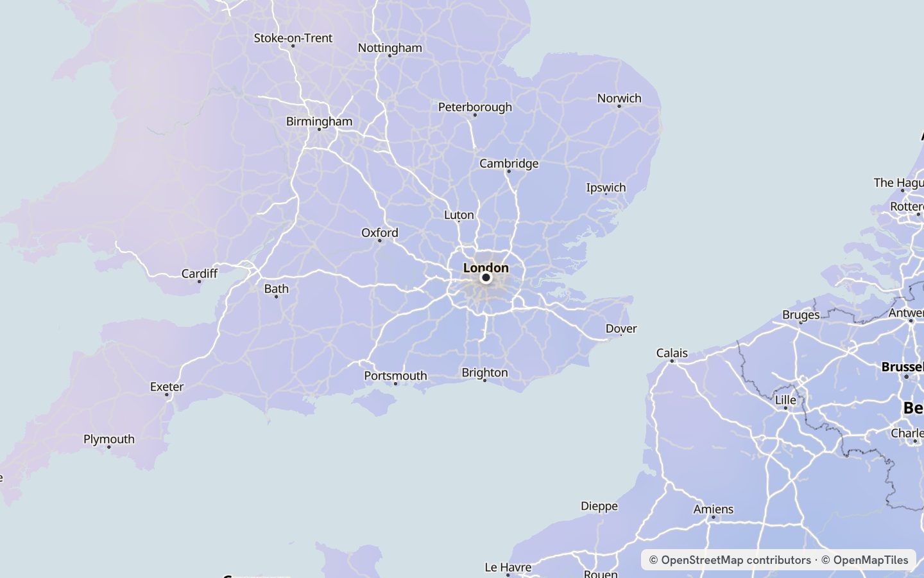Click the Oxford city dot marker
This screenshot has width=924, height=578.
pyautogui.click(x=379, y=241)
